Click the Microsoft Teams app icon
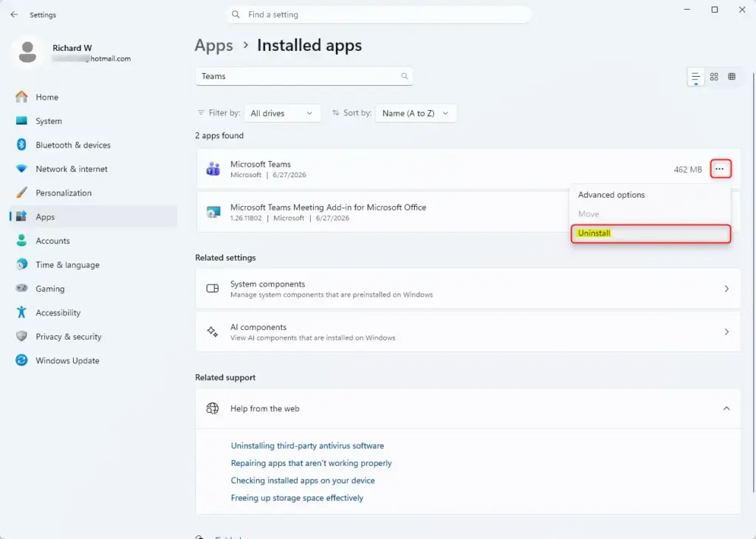756x539 pixels. tap(213, 169)
